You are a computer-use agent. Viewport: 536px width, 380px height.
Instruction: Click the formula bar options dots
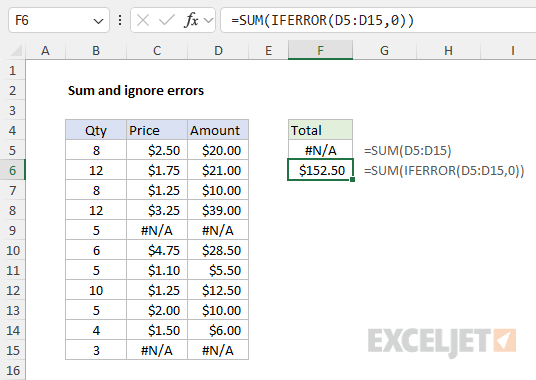[x=120, y=21]
